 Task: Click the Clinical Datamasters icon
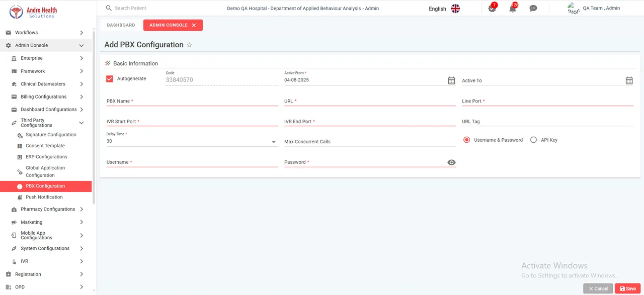[15, 84]
